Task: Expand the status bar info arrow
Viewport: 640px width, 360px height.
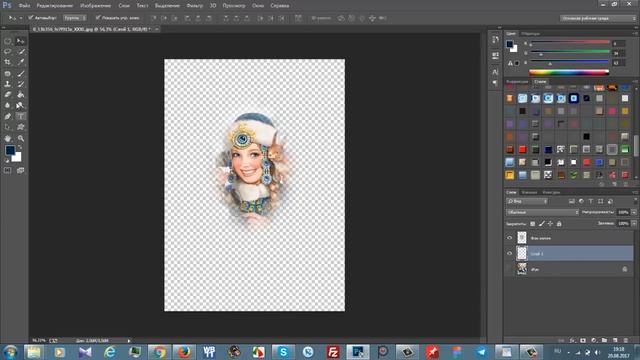Action: pyautogui.click(x=129, y=340)
